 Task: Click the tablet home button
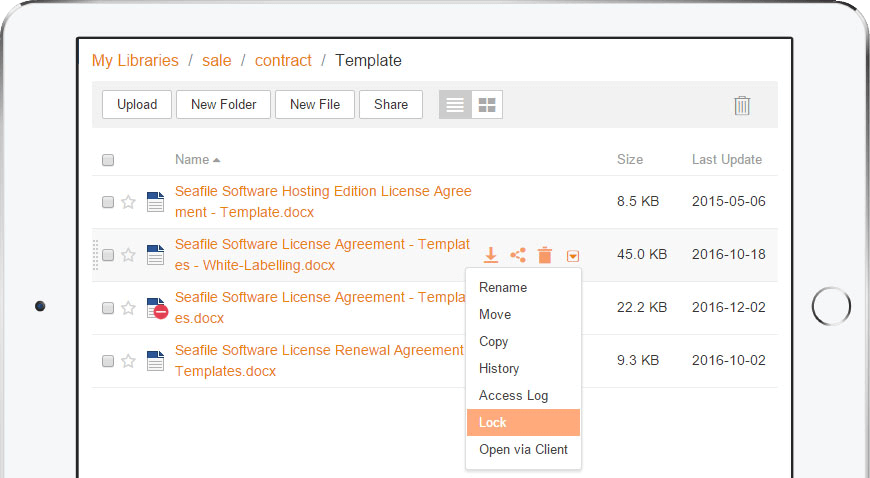[831, 306]
